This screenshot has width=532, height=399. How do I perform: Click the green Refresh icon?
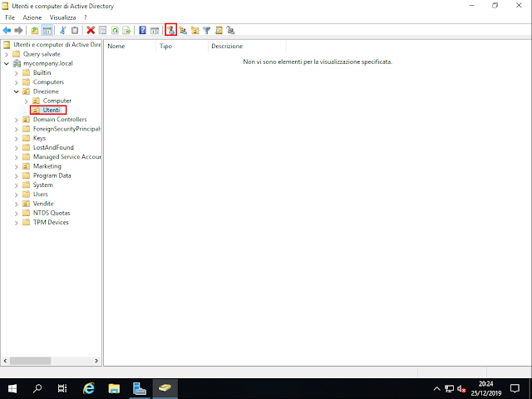tap(115, 31)
